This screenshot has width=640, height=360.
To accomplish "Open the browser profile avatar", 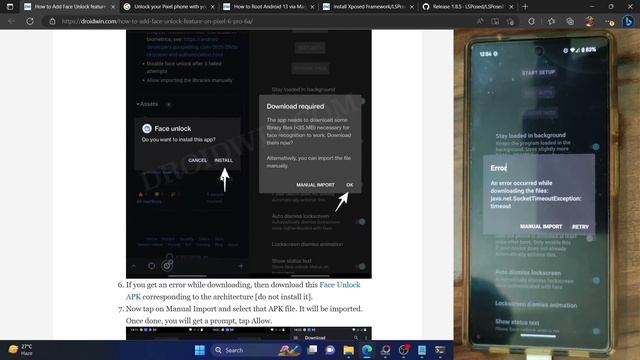I will pos(589,21).
